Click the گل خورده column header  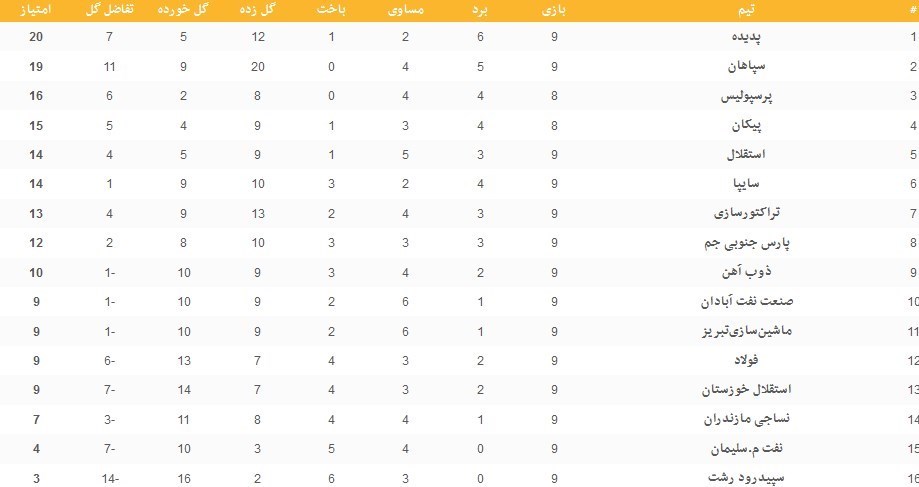tap(184, 11)
